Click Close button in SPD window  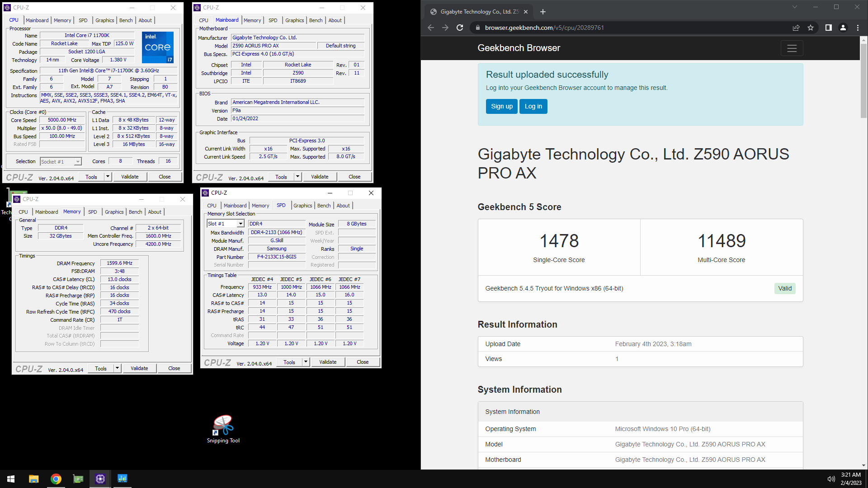pos(363,362)
